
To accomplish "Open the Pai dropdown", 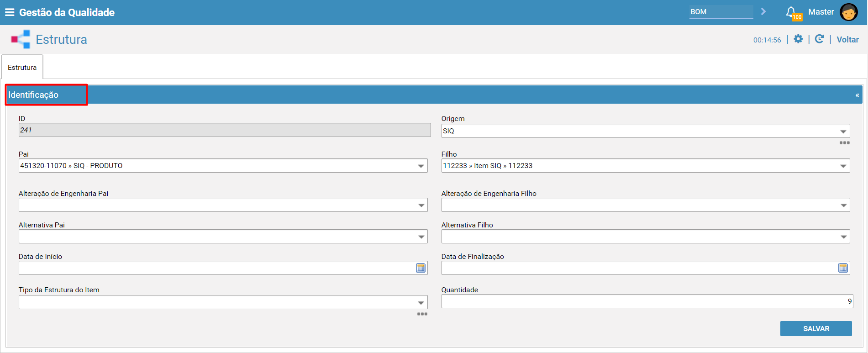I will click(223, 166).
